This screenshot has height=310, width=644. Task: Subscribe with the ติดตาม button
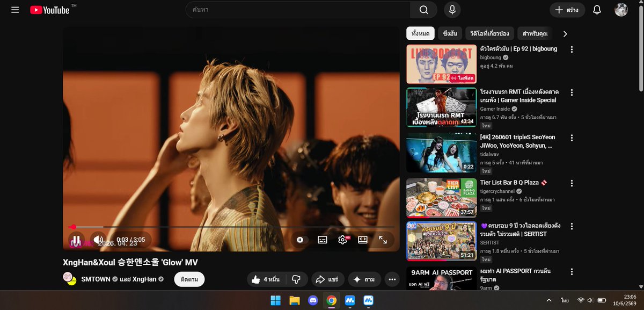point(189,279)
